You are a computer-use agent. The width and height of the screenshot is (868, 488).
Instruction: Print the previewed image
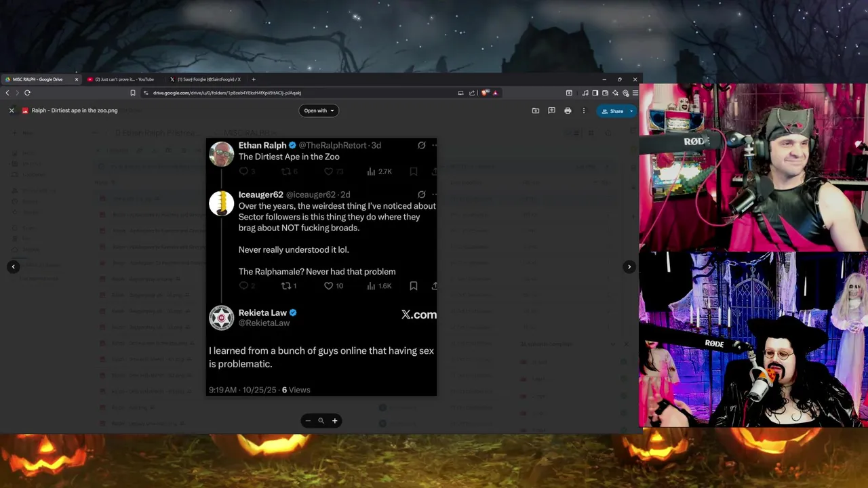[x=568, y=110]
